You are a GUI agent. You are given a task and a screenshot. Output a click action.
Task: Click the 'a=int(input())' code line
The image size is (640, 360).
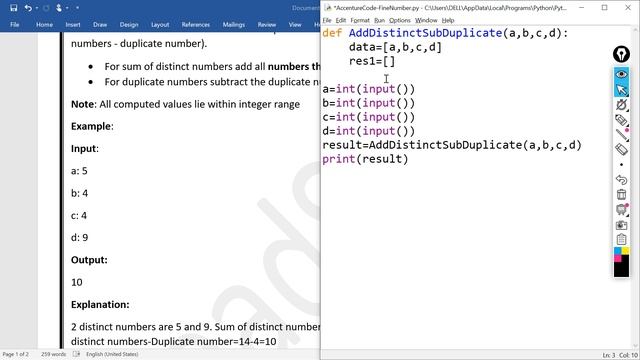[368, 89]
